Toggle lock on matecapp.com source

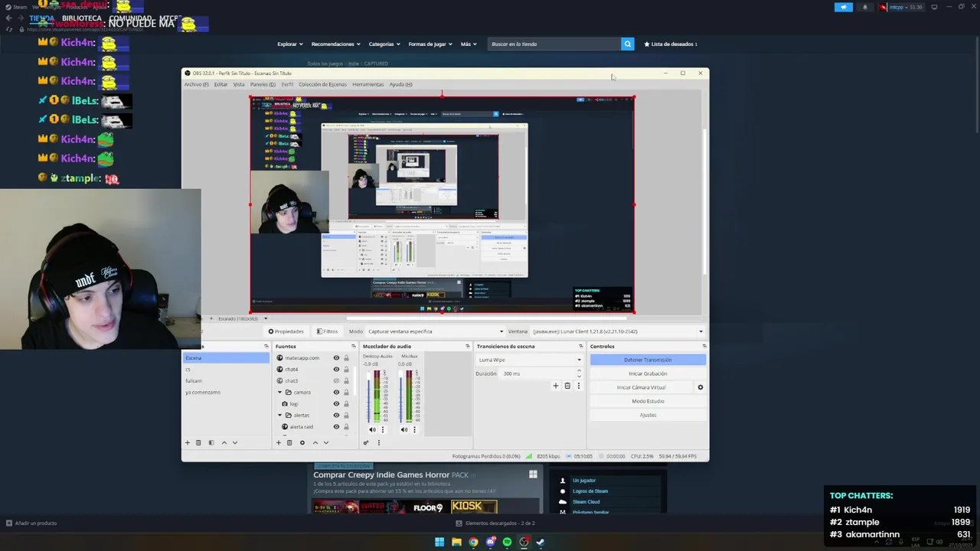[x=346, y=358]
